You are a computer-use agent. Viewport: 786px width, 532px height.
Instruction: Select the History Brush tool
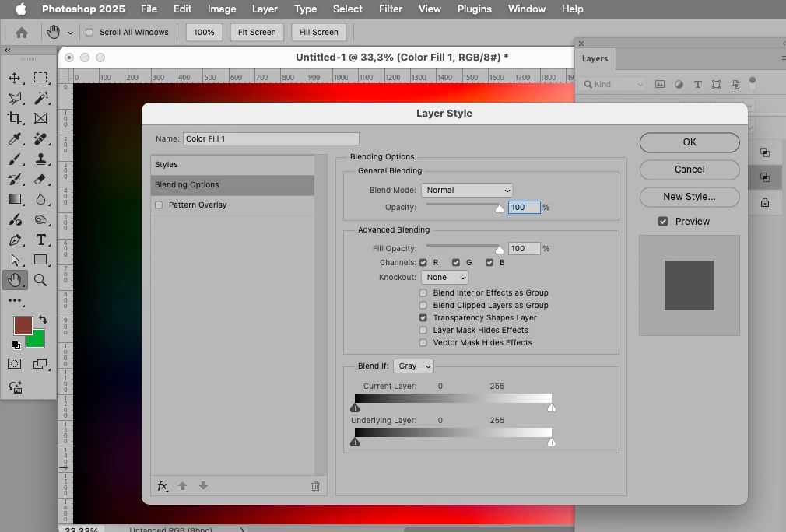tap(15, 180)
